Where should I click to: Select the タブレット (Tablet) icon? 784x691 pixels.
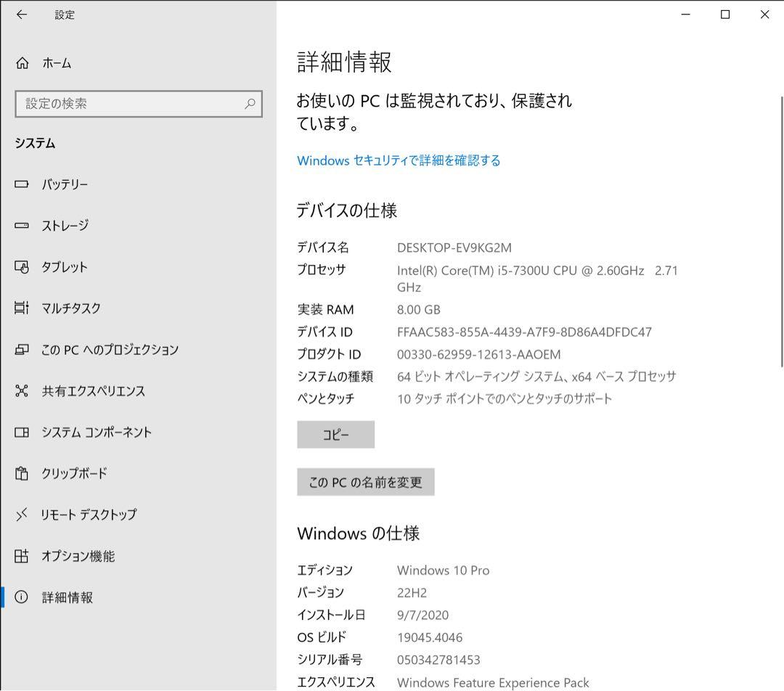[22, 267]
